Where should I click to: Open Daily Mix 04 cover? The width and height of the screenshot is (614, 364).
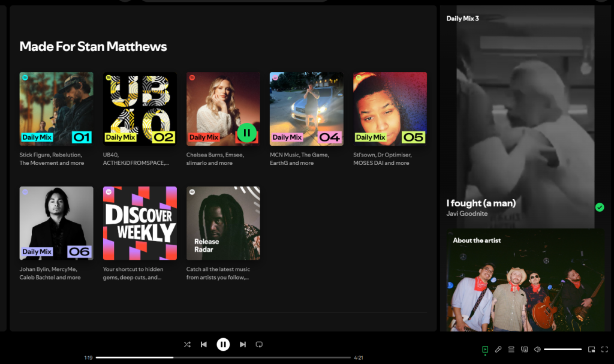tap(306, 109)
